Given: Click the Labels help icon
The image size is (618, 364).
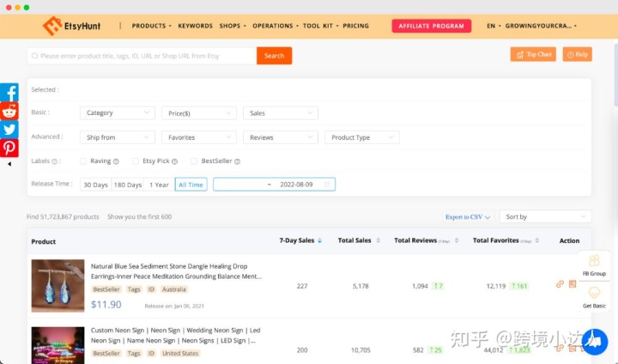Looking at the screenshot, I should point(54,161).
